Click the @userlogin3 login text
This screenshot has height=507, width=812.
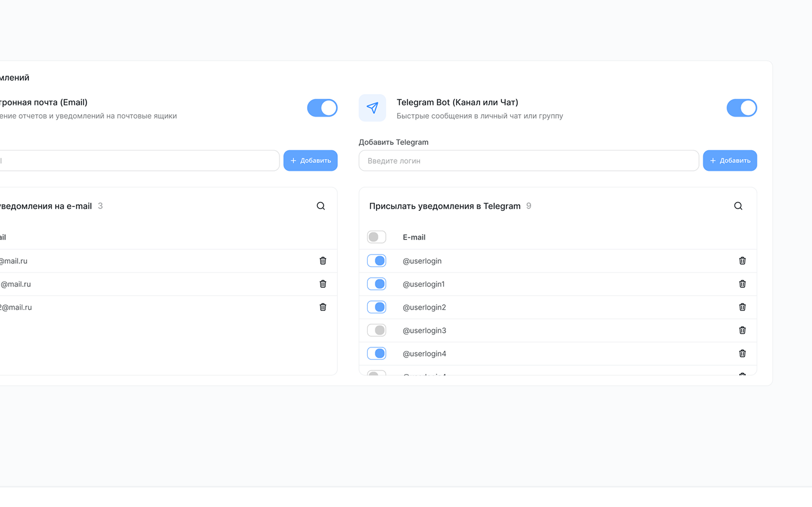pos(424,330)
